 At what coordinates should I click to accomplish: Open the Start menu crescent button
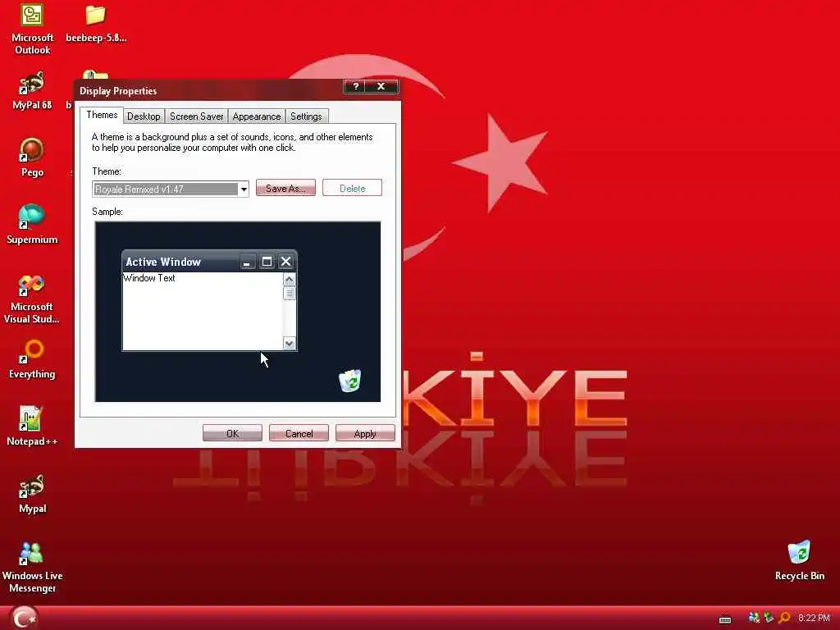[x=24, y=618]
